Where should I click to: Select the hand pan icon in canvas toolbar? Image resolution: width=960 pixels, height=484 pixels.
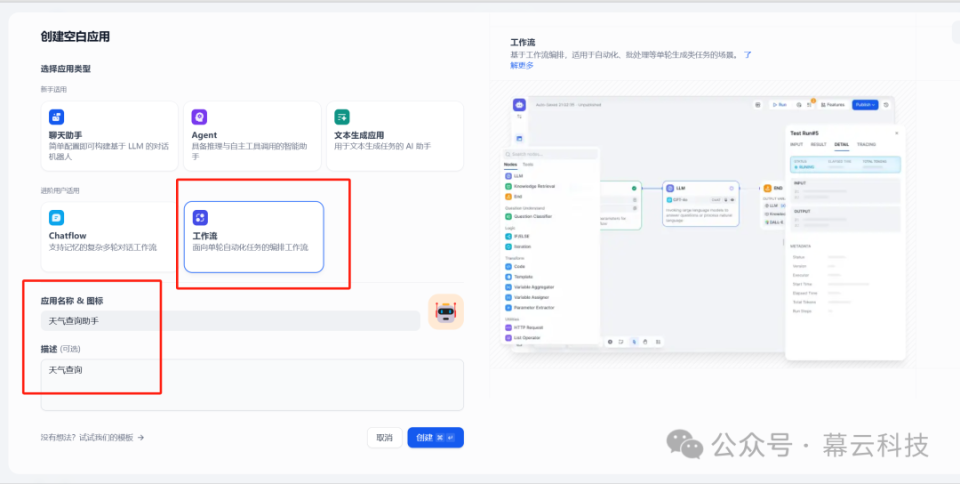645,342
